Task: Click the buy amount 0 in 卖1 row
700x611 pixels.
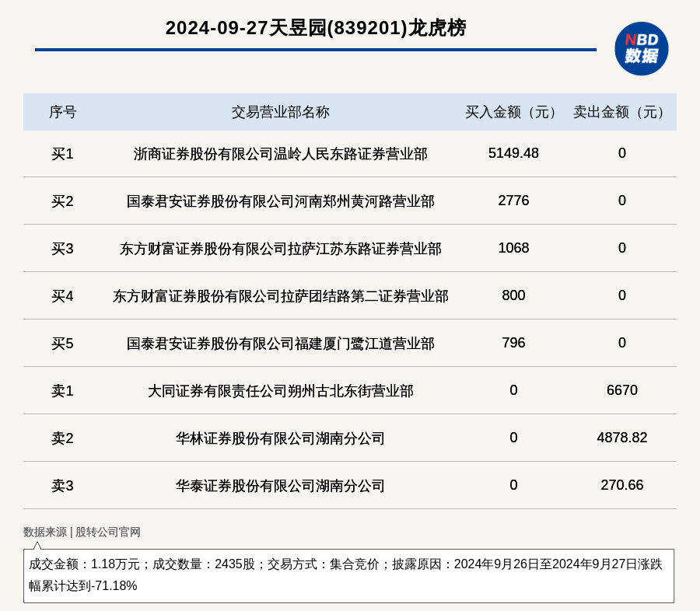Action: 513,390
